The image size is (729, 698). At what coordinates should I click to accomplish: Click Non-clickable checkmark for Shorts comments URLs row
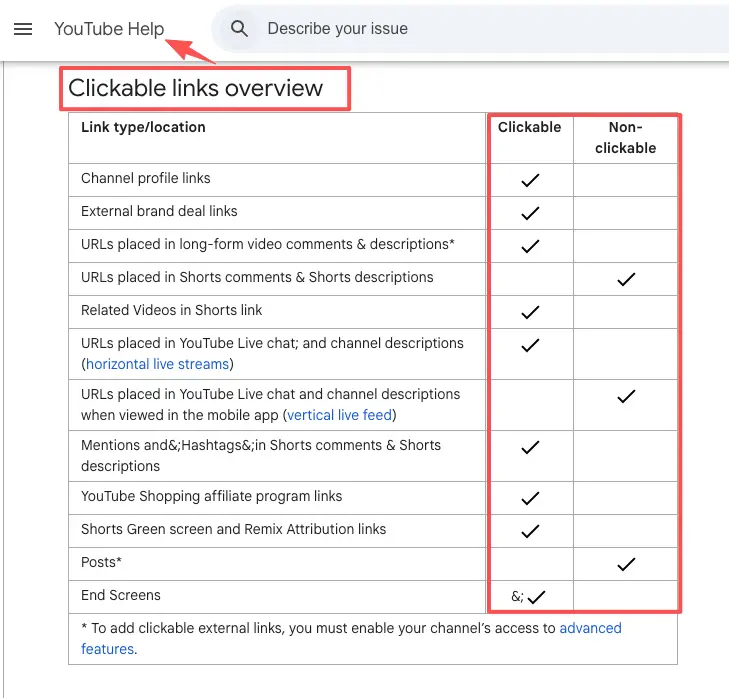626,279
